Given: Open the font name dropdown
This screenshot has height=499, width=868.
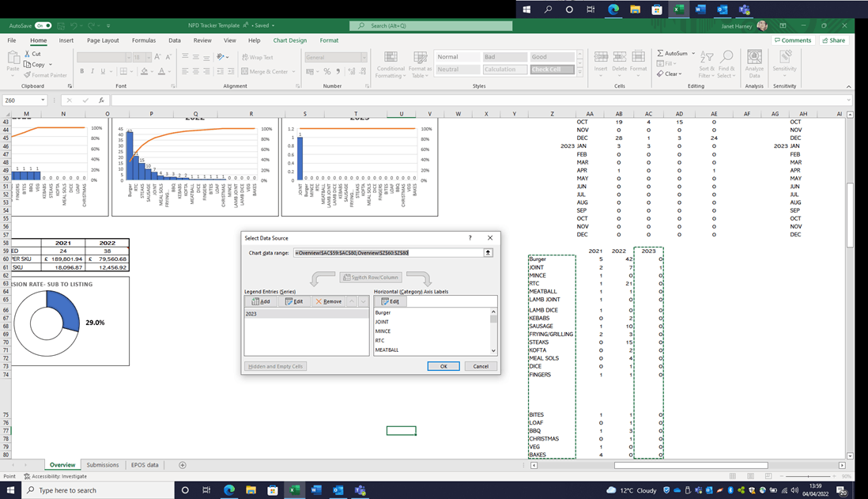Looking at the screenshot, I should [x=128, y=57].
